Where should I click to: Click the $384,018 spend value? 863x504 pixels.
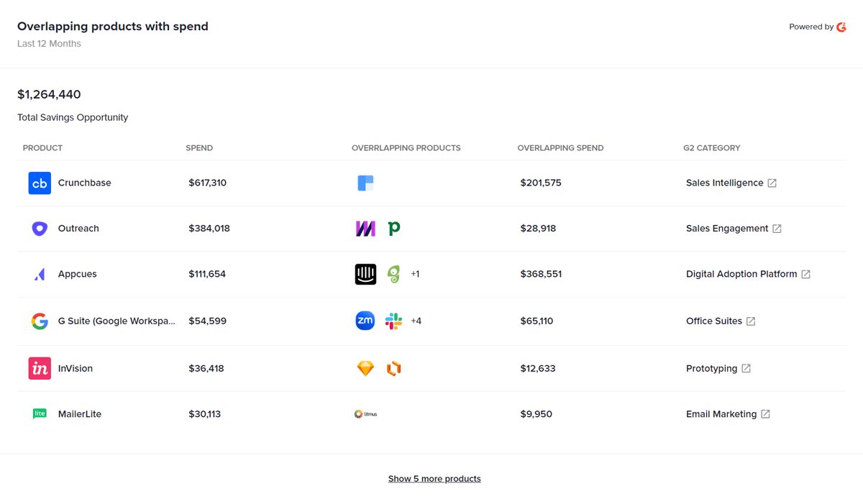pos(209,229)
